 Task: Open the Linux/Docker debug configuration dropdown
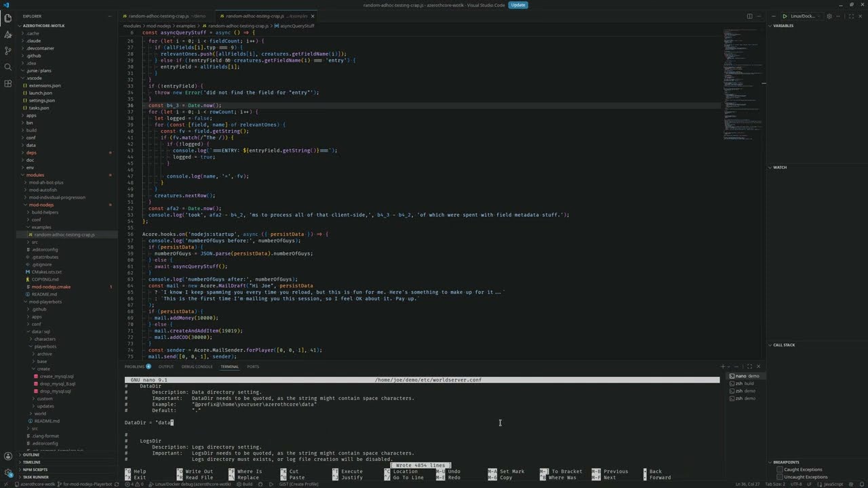click(805, 16)
